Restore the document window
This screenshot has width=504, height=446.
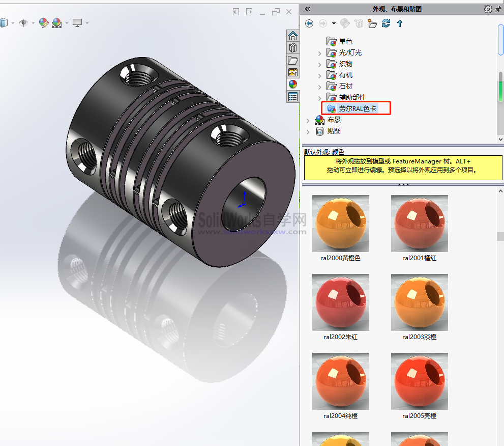[x=276, y=12]
